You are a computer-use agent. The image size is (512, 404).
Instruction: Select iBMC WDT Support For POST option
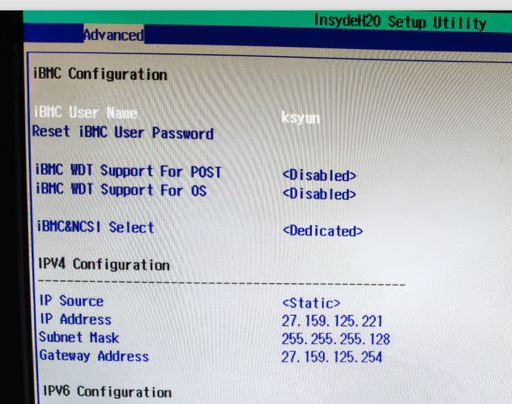coord(128,171)
